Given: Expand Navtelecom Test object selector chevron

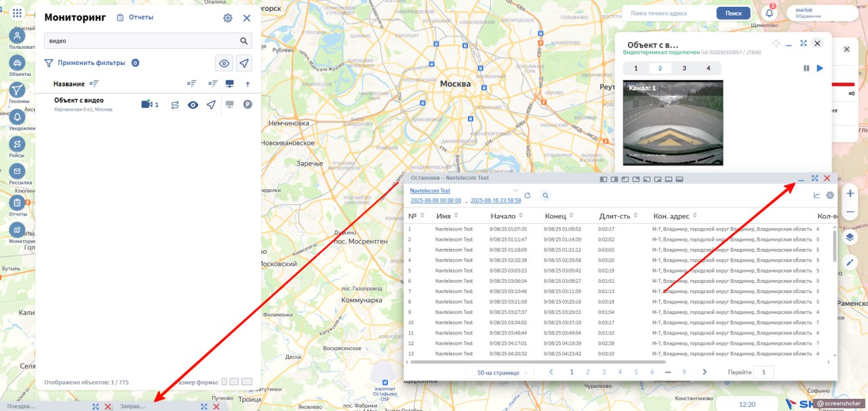Looking at the screenshot, I should 516,191.
